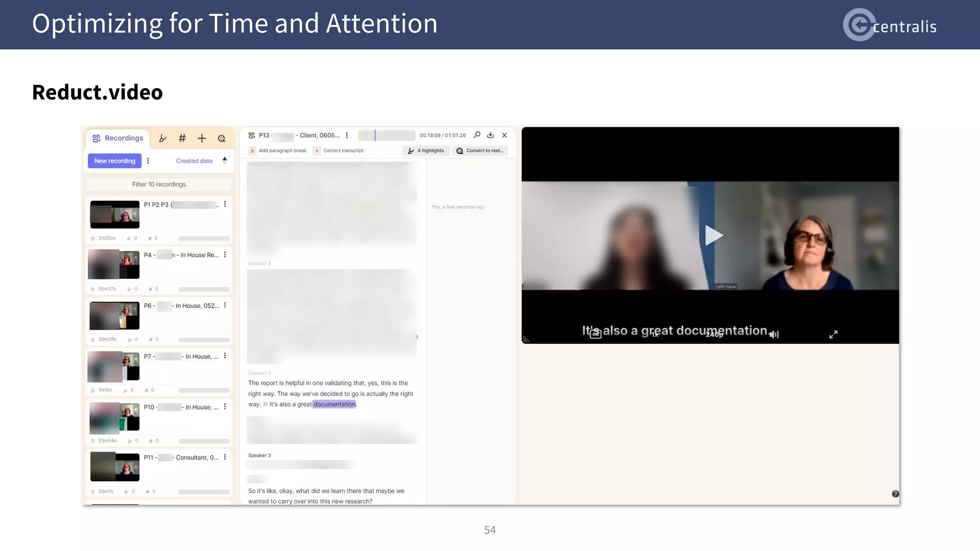The image size is (980, 551).
Task: Open the kebab menu for P7 recording
Action: 225,356
